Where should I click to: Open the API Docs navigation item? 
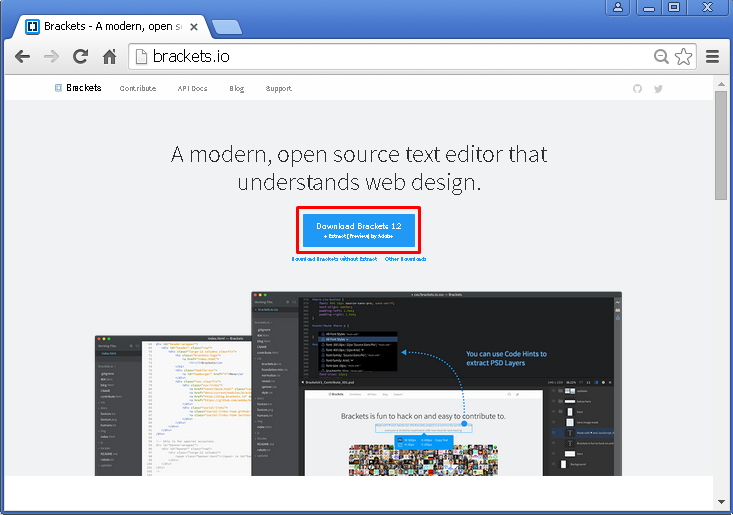tap(192, 88)
